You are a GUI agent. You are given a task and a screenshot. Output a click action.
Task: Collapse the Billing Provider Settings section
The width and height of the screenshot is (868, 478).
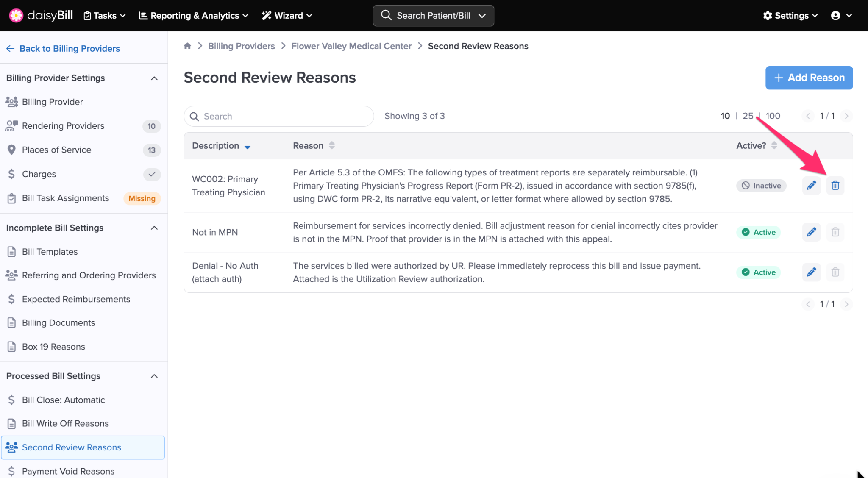coord(154,78)
